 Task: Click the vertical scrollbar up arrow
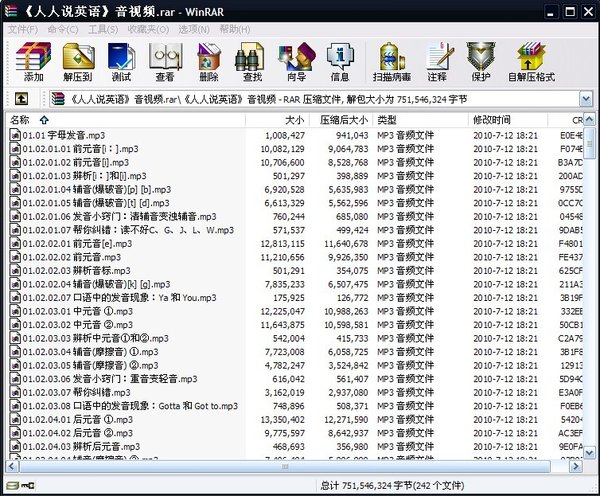pyautogui.click(x=590, y=120)
